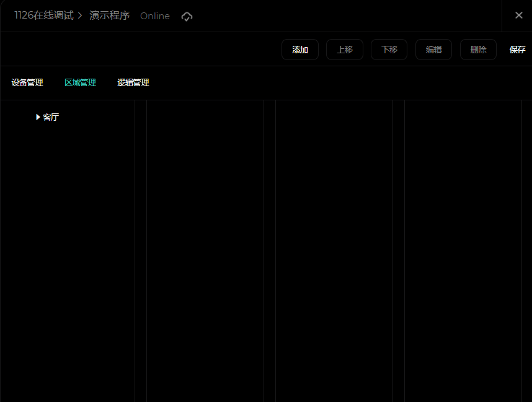Open the 设备管理 tab
This screenshot has width=532, height=402.
27,83
